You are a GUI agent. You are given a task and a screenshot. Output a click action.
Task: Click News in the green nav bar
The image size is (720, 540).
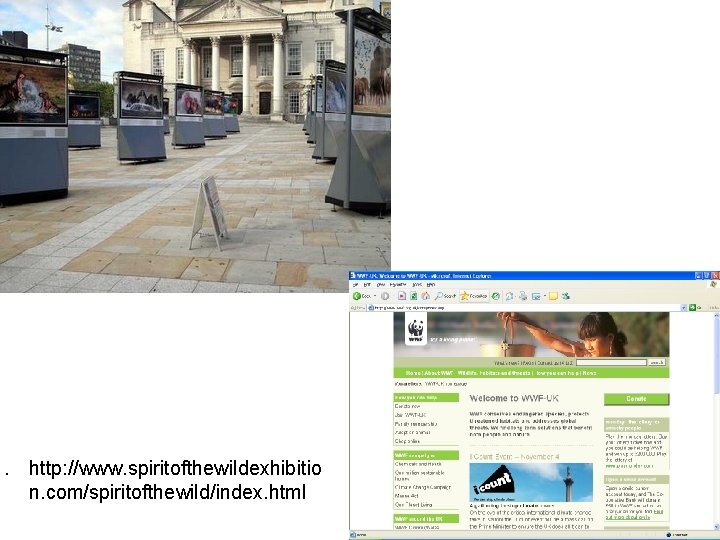coord(589,373)
